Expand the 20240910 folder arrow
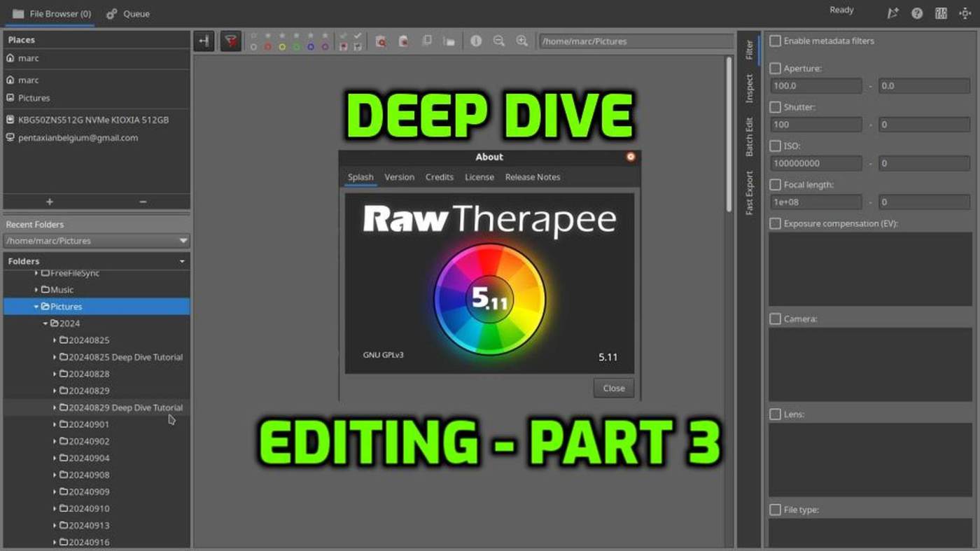 click(55, 508)
